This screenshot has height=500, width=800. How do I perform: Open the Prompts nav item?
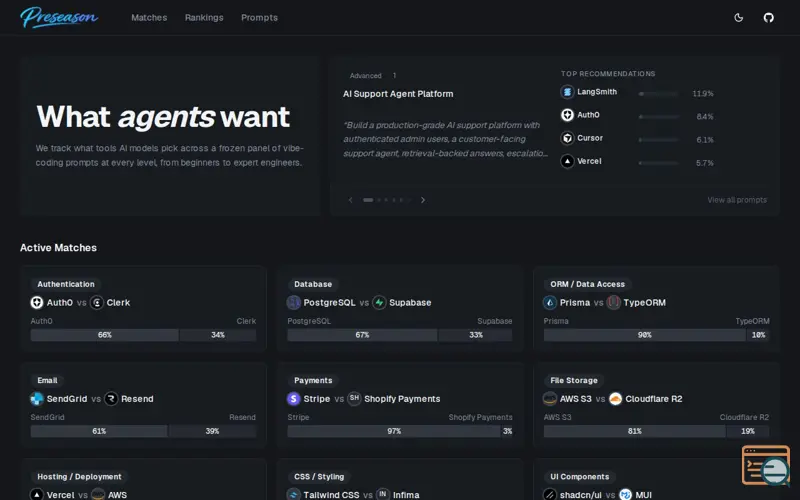259,17
